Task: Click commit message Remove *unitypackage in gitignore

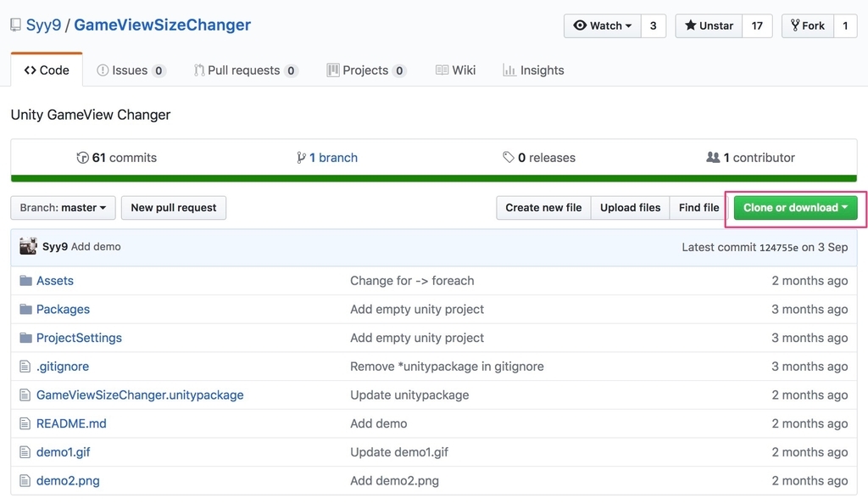Action: click(x=447, y=366)
